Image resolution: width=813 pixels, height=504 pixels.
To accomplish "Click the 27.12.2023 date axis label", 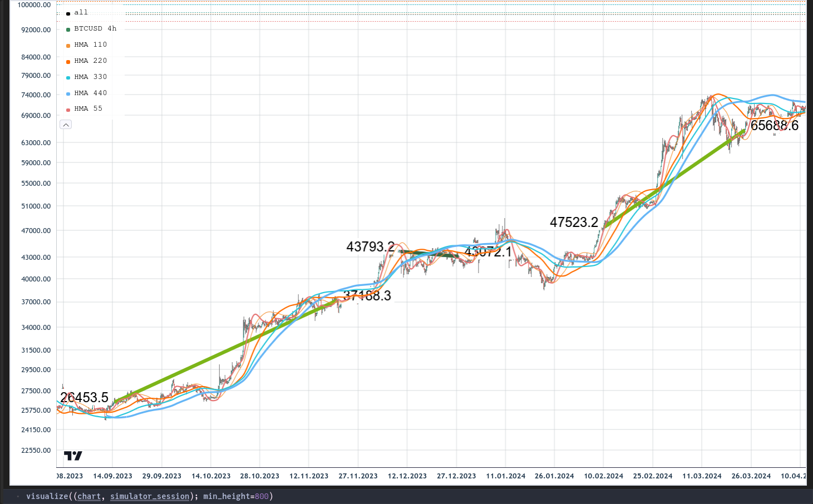I will click(x=456, y=476).
